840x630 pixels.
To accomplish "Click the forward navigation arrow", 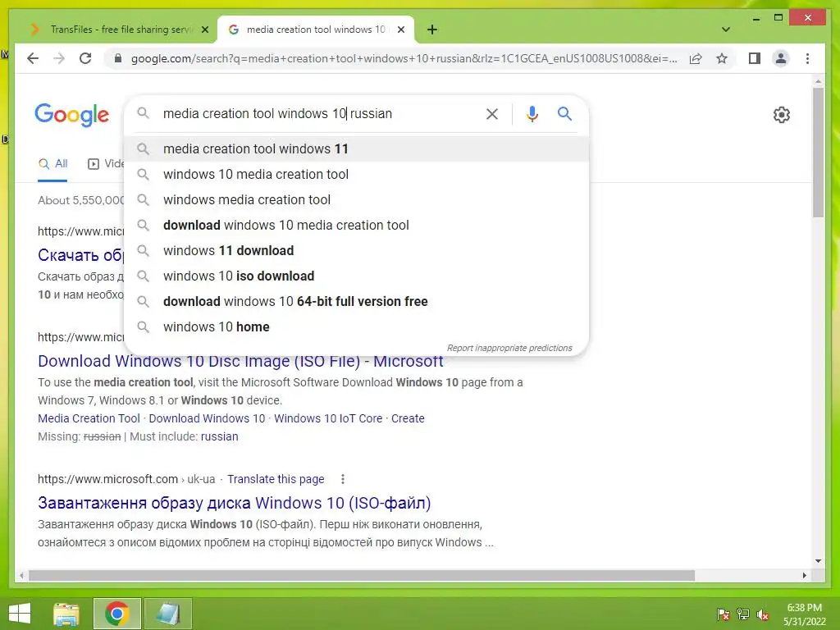I will (59, 58).
